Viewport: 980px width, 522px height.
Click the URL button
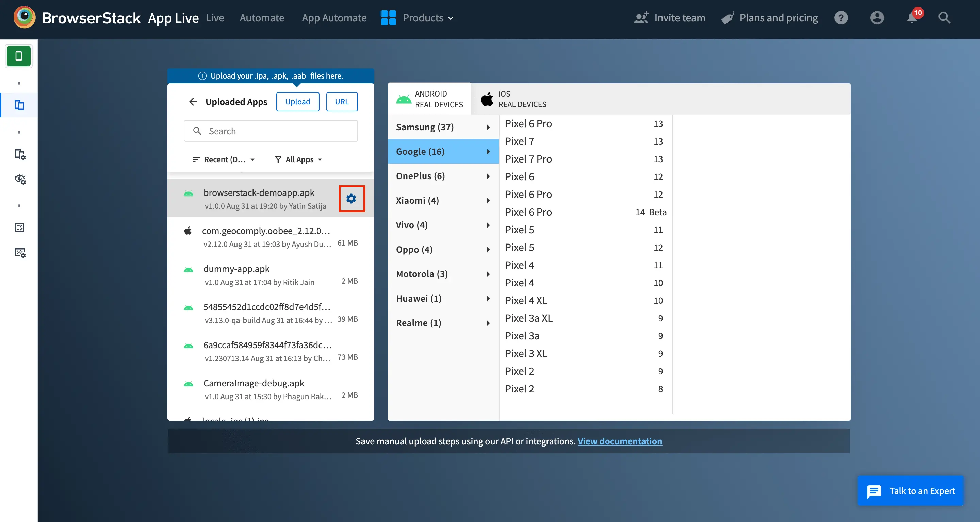coord(342,102)
